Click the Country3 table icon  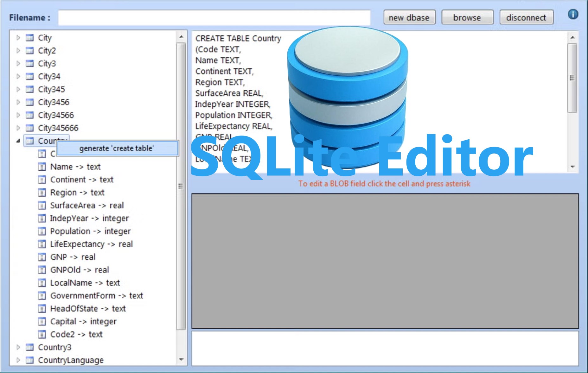coord(29,347)
